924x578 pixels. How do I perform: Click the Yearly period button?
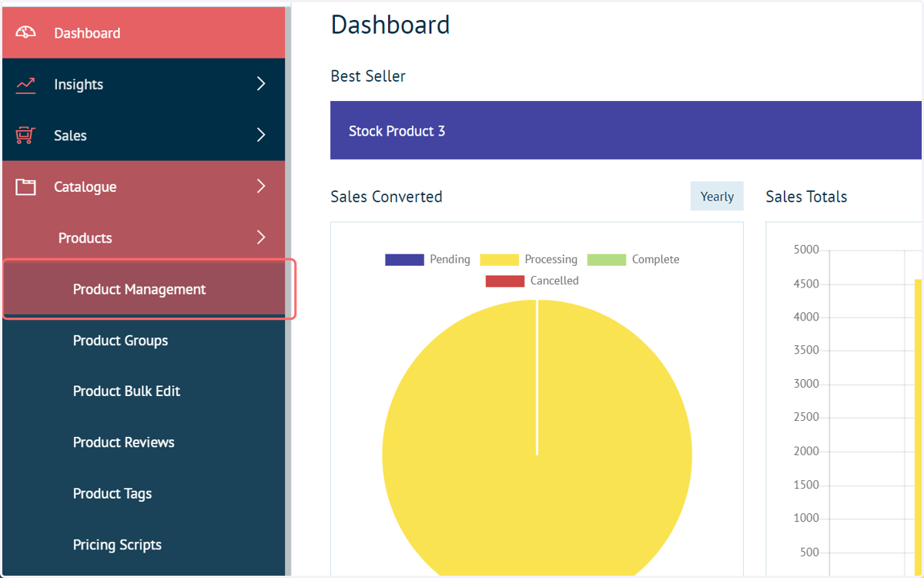[717, 197]
